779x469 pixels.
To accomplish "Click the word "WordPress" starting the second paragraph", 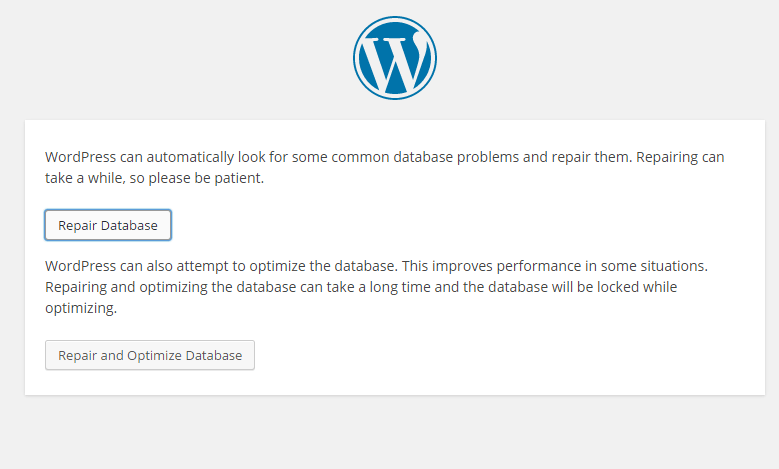I will coord(79,267).
